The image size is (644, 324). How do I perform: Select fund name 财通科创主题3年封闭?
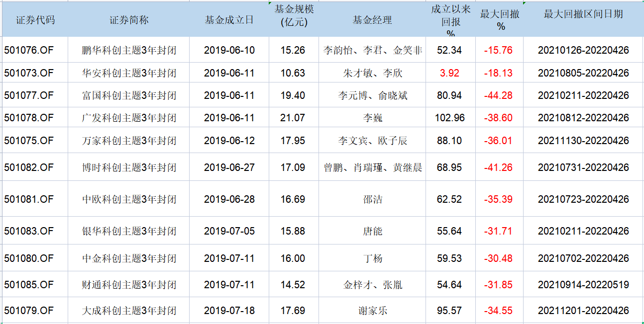coord(129,285)
